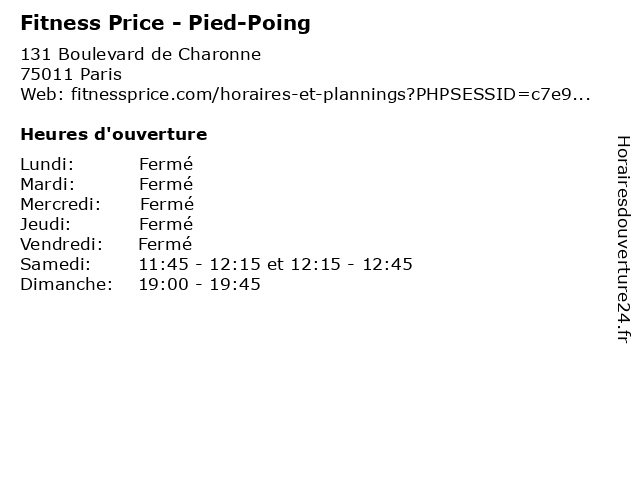Select the Mardi day label

click(x=48, y=184)
